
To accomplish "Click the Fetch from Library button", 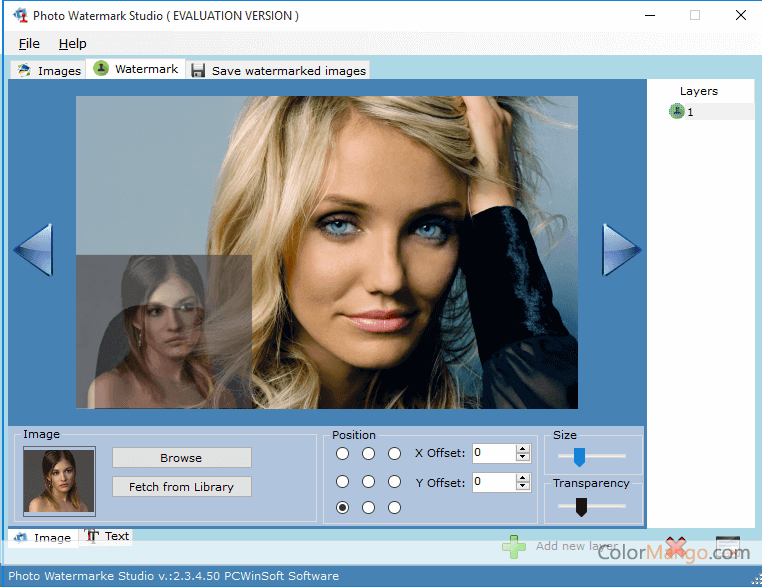I will tap(181, 487).
